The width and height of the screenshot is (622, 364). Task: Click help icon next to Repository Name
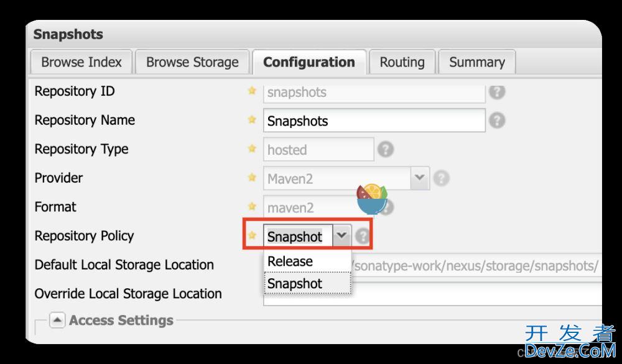496,121
